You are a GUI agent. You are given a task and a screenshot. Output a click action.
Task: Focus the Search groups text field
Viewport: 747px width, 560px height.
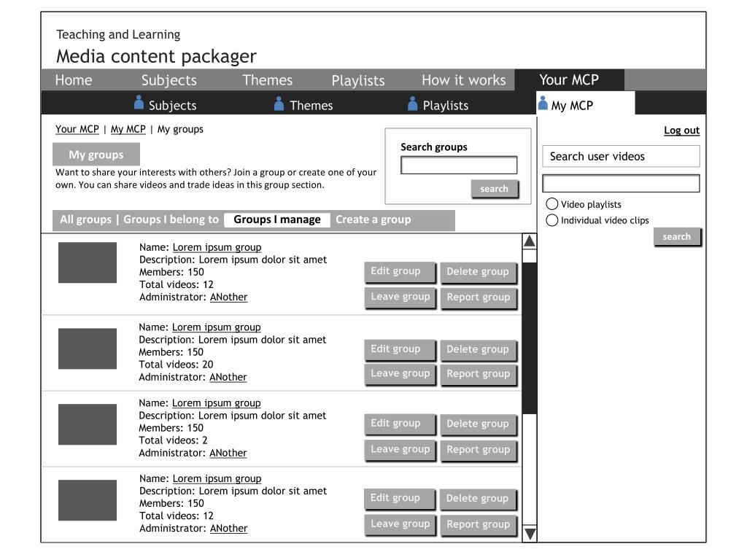pos(459,166)
